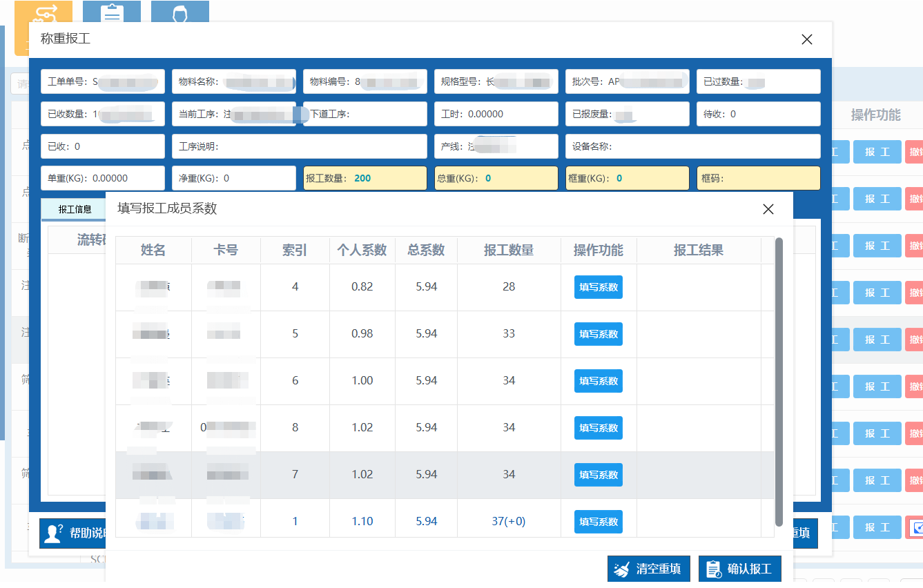Image resolution: width=923 pixels, height=588 pixels.
Task: Focus the 框码 input field
Action: point(758,178)
